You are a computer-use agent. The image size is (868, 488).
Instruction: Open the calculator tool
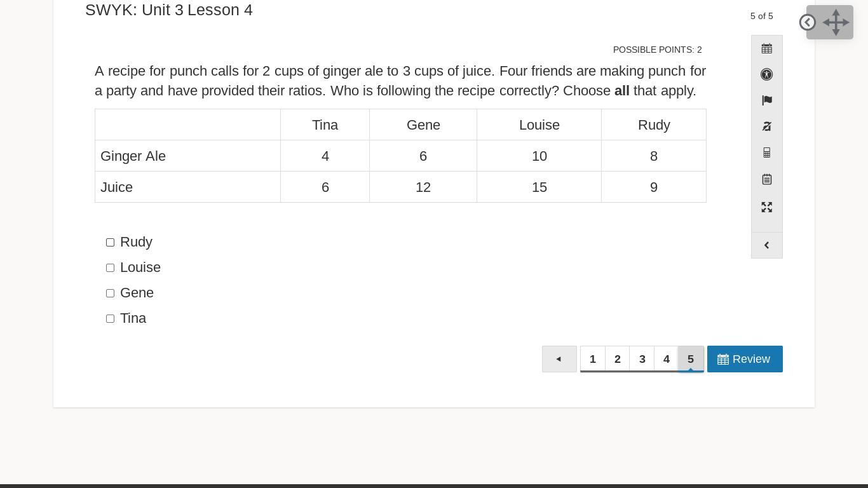click(x=767, y=152)
